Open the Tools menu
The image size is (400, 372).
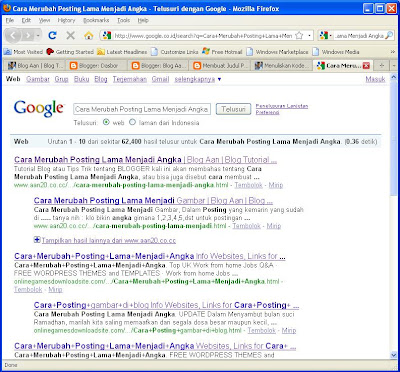click(123, 20)
